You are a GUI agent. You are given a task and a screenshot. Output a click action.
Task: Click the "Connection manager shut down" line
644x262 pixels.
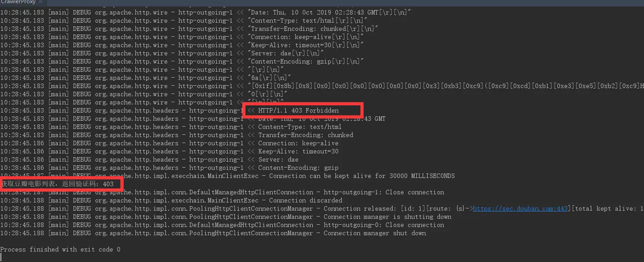(x=213, y=233)
